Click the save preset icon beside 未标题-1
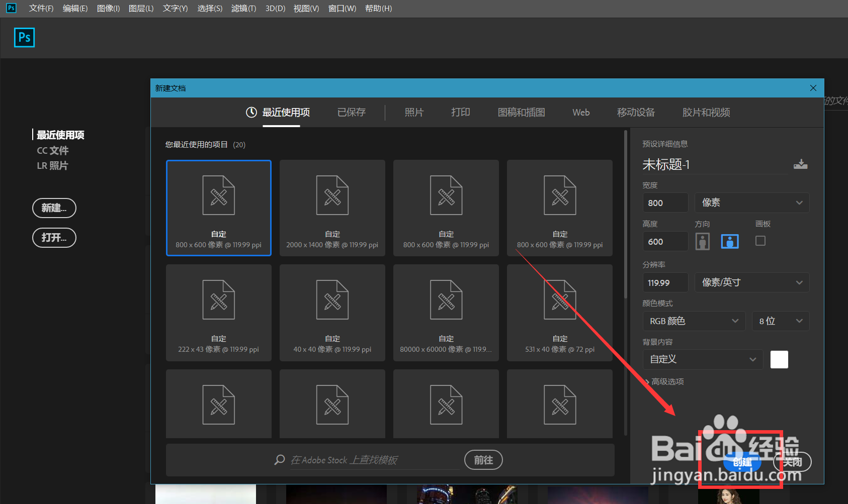This screenshot has height=504, width=848. point(800,164)
